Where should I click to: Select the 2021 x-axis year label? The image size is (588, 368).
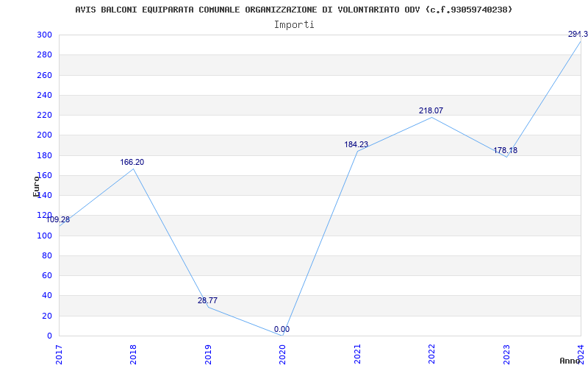tap(357, 354)
